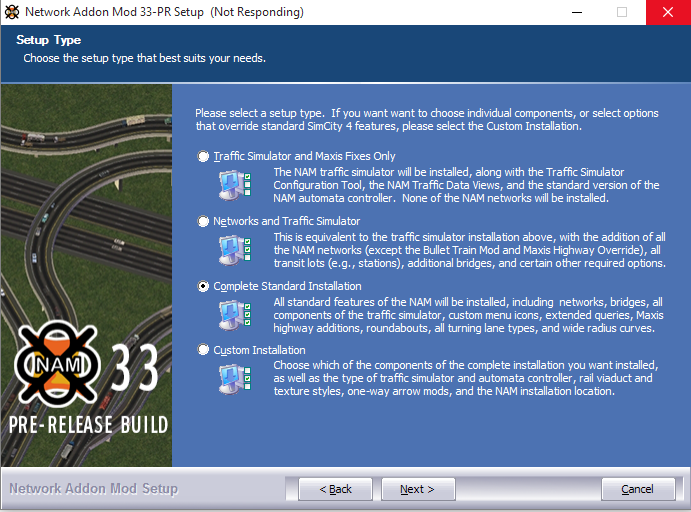Go to previous step with Back button

[x=335, y=489]
